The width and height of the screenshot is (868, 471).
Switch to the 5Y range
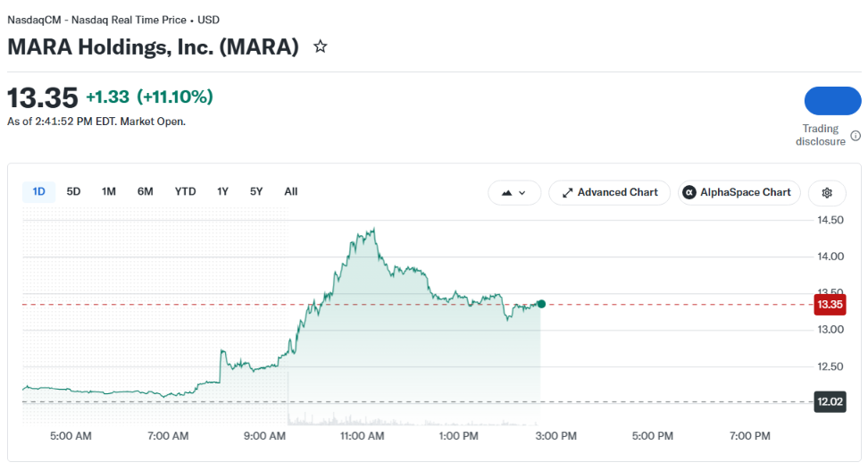pos(256,192)
